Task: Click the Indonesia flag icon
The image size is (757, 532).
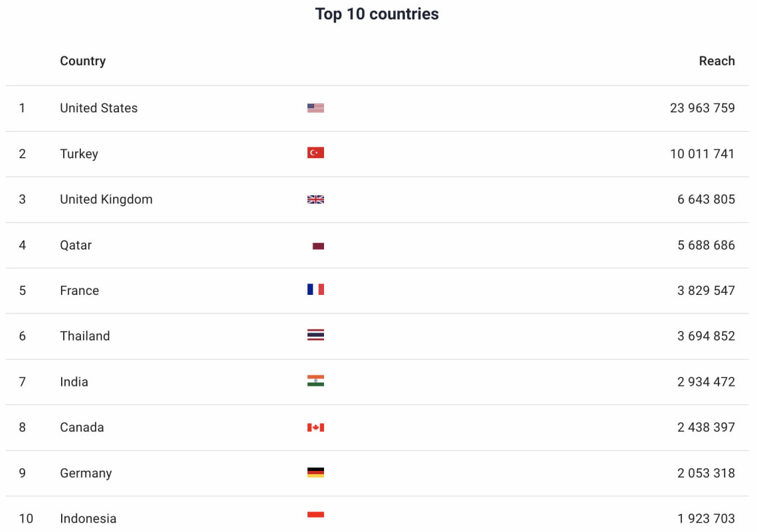Action: (x=315, y=515)
